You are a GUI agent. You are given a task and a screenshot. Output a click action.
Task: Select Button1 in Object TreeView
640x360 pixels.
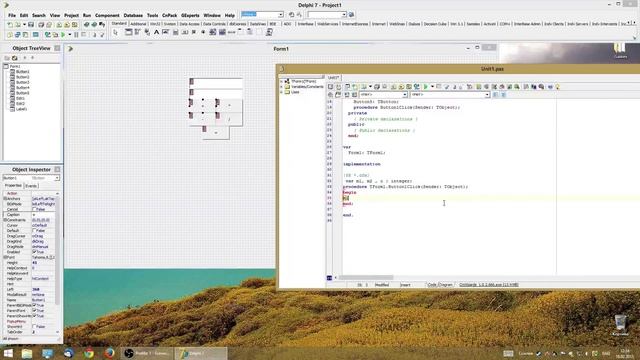tap(22, 71)
